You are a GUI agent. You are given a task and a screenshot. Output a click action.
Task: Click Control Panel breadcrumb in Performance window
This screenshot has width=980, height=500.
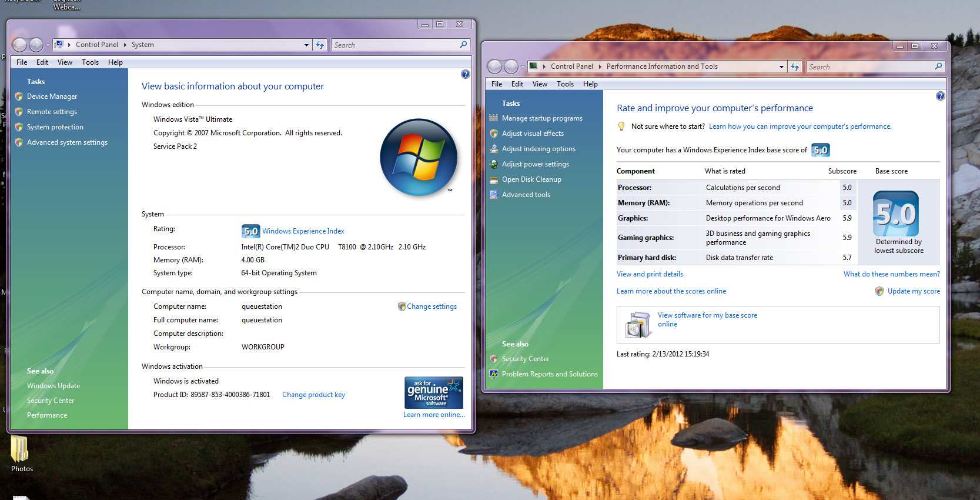click(x=572, y=66)
